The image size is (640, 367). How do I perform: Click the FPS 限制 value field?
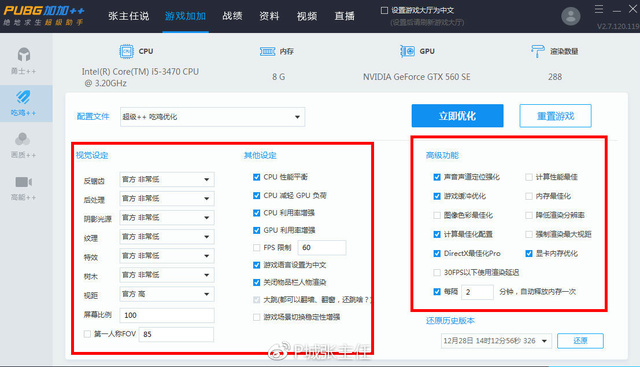[322, 247]
